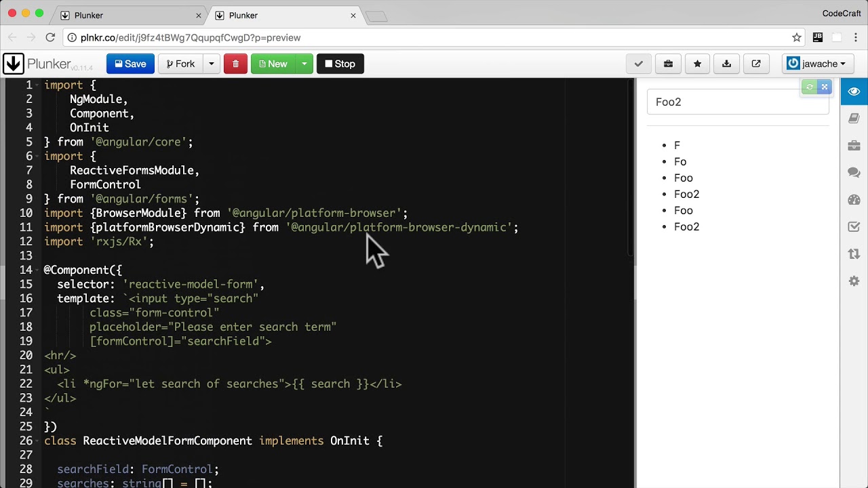Switch to the first Plunker browser tab
The width and height of the screenshot is (868, 488).
point(129,15)
